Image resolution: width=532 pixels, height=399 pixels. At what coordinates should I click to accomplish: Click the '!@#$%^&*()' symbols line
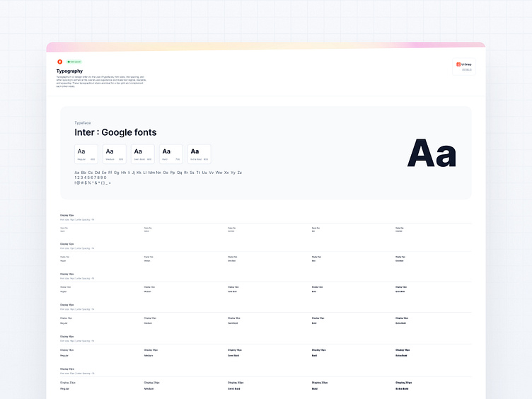[93, 183]
